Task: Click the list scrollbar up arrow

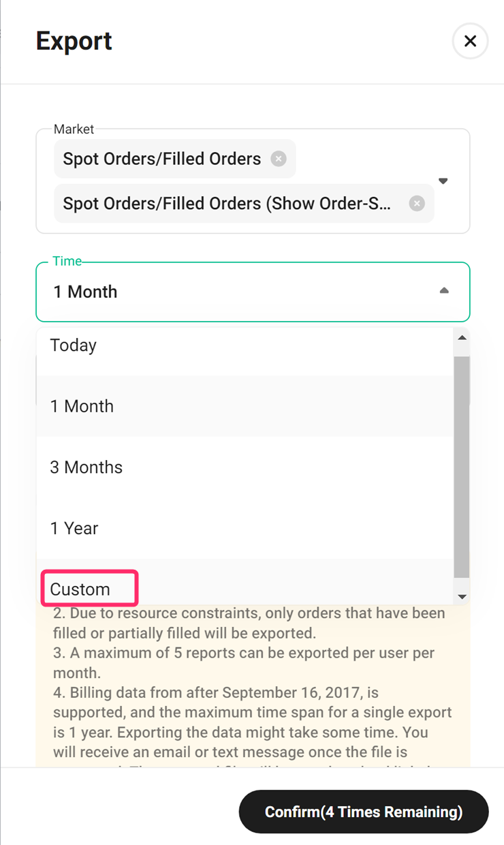Action: tap(462, 338)
